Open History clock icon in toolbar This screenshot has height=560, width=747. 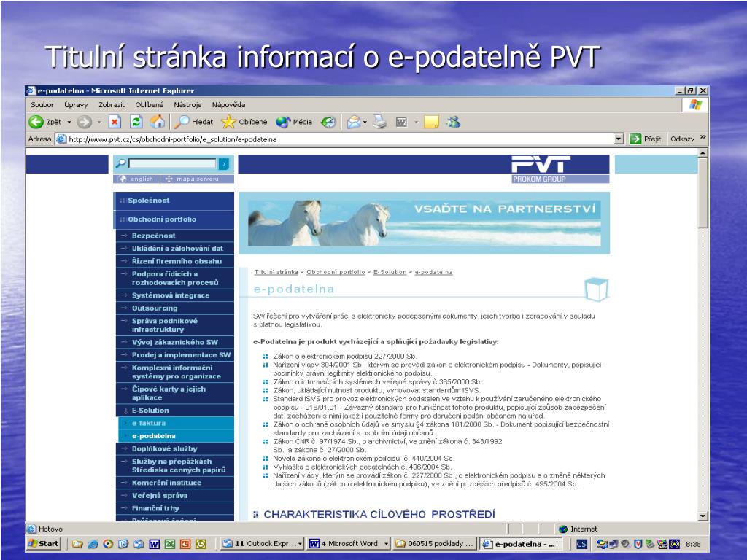tap(328, 122)
